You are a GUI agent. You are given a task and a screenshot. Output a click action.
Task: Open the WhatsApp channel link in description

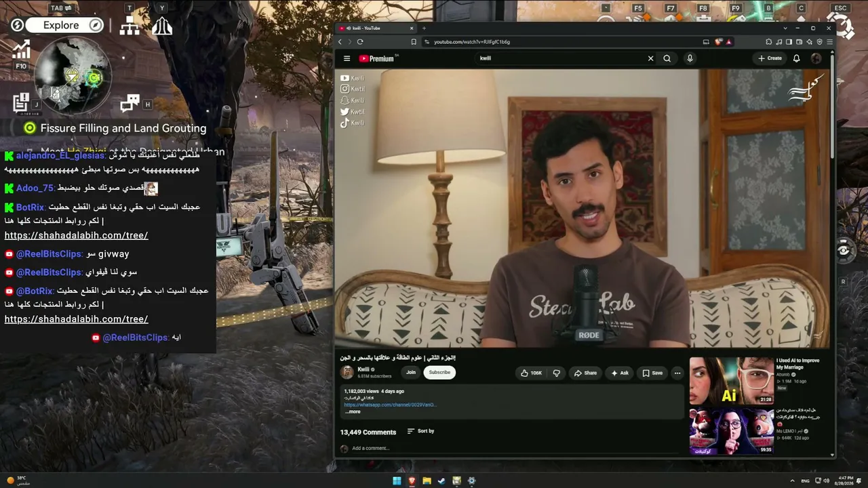(x=390, y=405)
